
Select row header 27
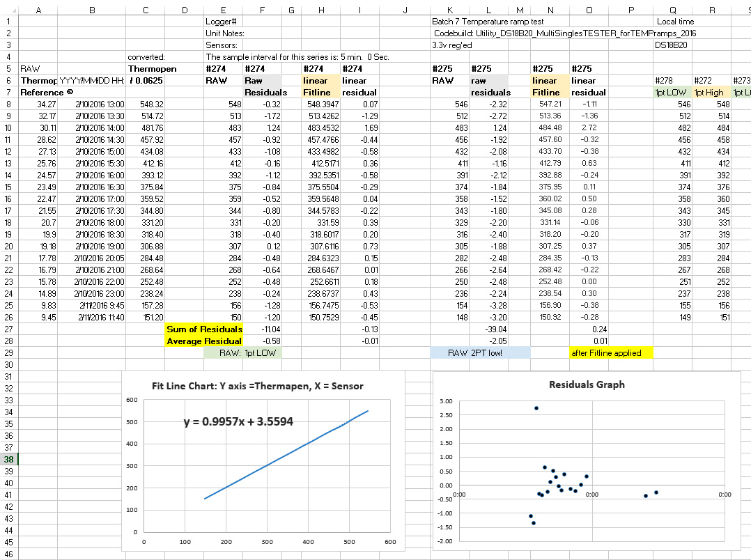[9, 329]
